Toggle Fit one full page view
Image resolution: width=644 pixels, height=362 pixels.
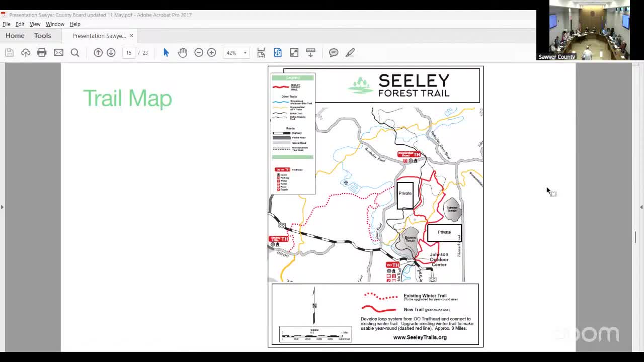point(278,53)
